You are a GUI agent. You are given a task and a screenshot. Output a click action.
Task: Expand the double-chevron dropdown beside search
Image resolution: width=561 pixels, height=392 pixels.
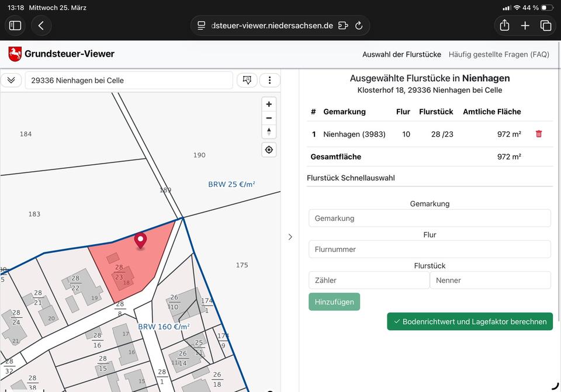11,81
